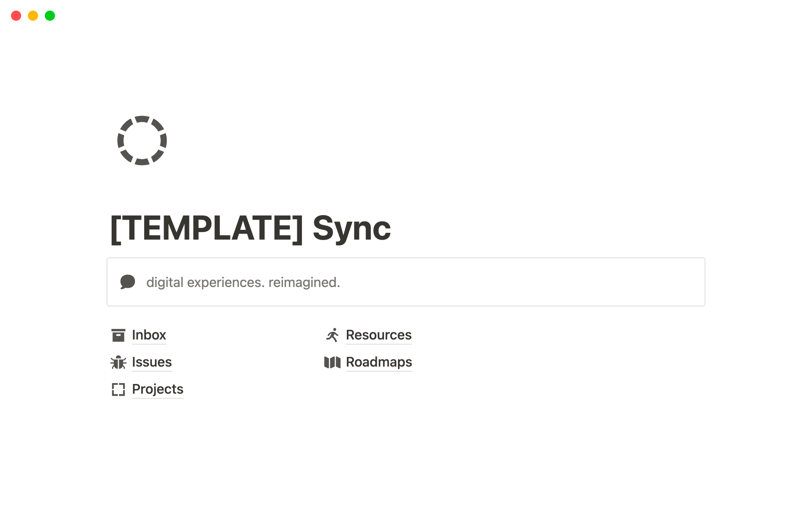Viewport: 812px width, 508px height.
Task: Click the archive box icon beside Inbox
Action: pyautogui.click(x=118, y=335)
